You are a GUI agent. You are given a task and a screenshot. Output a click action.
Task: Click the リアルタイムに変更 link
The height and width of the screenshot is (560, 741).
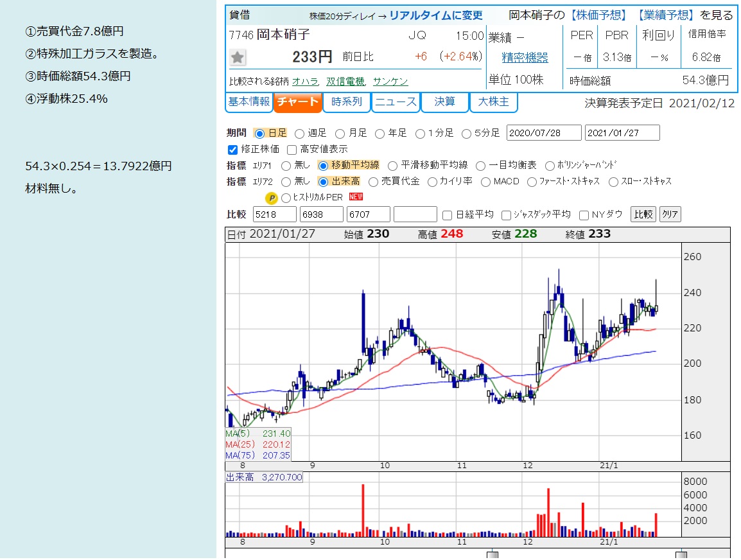pyautogui.click(x=436, y=15)
